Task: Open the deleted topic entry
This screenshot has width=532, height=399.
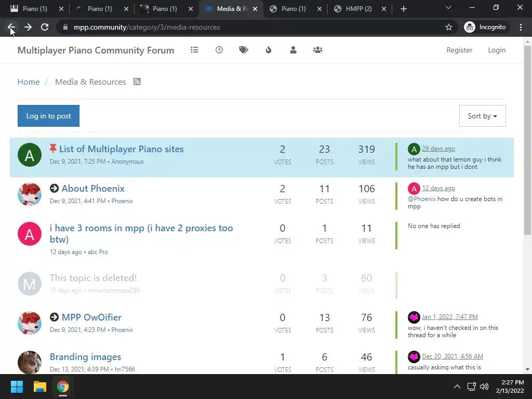Action: pos(94,278)
